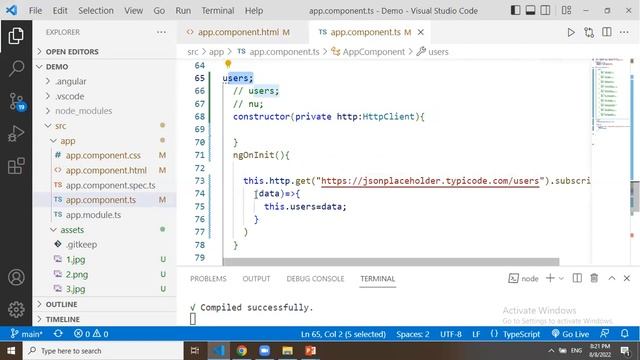Close the terminal panel
640x360 pixels.
click(627, 278)
